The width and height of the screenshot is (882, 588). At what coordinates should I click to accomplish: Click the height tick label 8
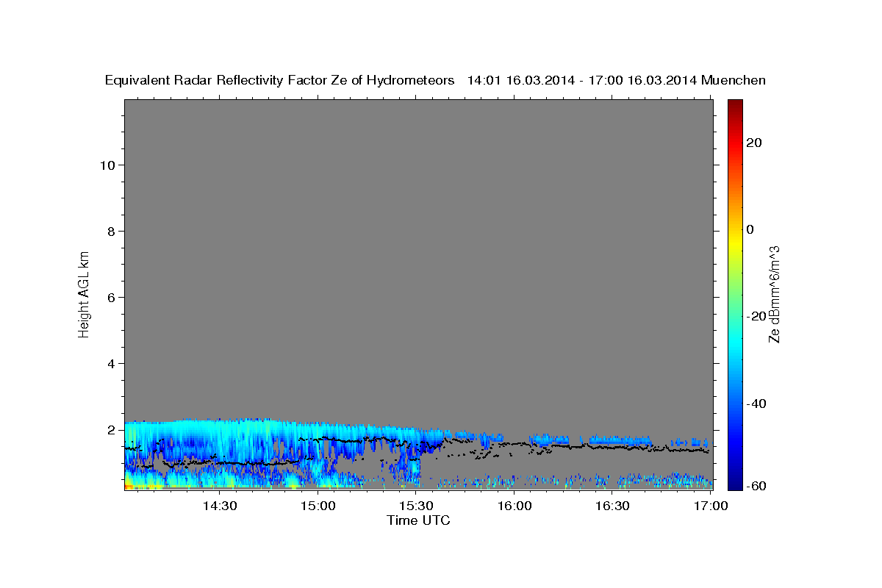coord(111,231)
